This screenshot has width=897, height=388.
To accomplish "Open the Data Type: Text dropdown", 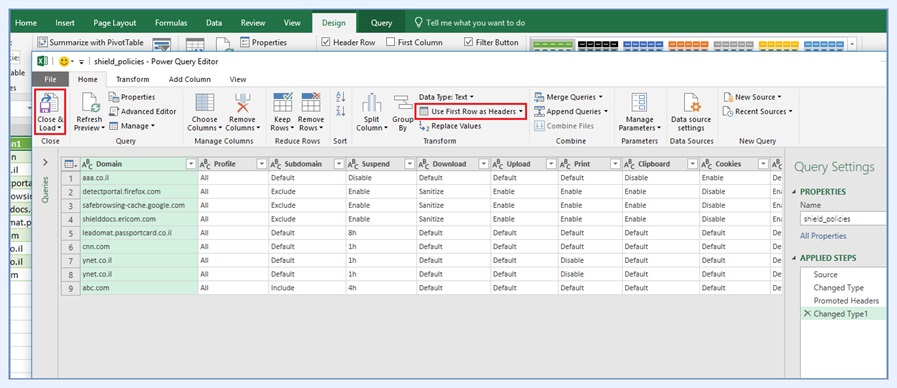I will click(446, 97).
